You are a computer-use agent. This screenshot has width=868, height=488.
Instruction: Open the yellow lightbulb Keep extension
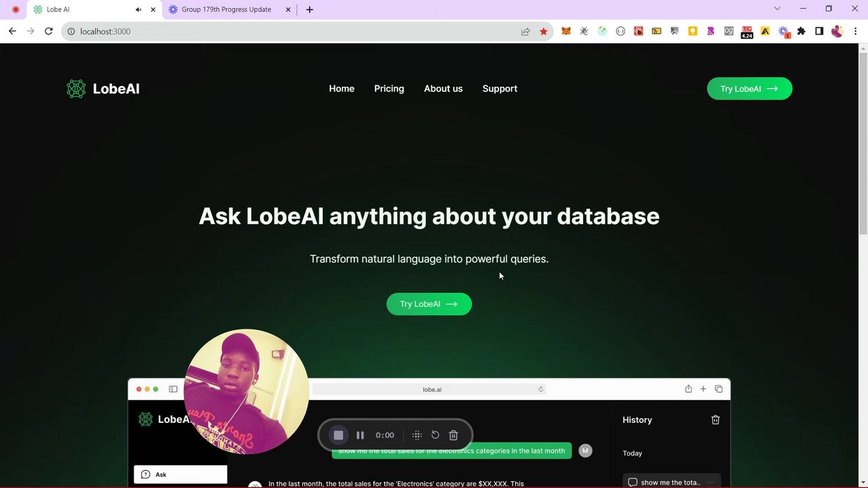[692, 31]
